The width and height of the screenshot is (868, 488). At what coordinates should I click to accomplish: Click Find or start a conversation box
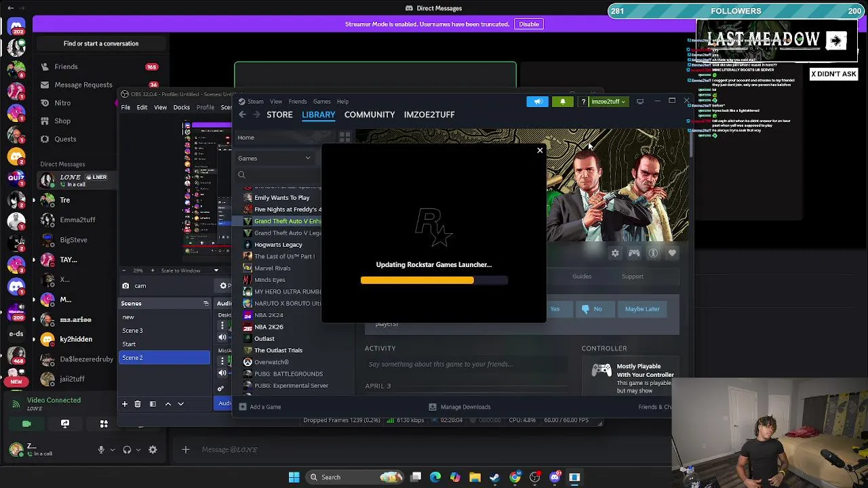click(x=101, y=43)
